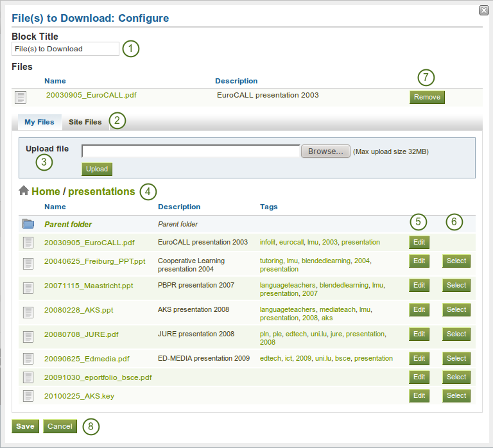Image resolution: width=493 pixels, height=448 pixels.
Task: Click the green Upload button
Action: 97,169
